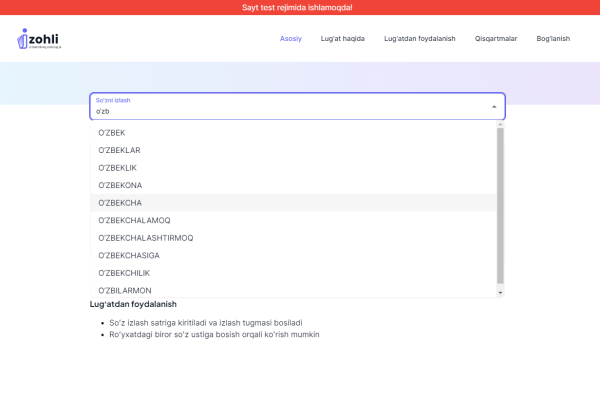Select O'ZBEKCHALAMOQ from the list

134,220
